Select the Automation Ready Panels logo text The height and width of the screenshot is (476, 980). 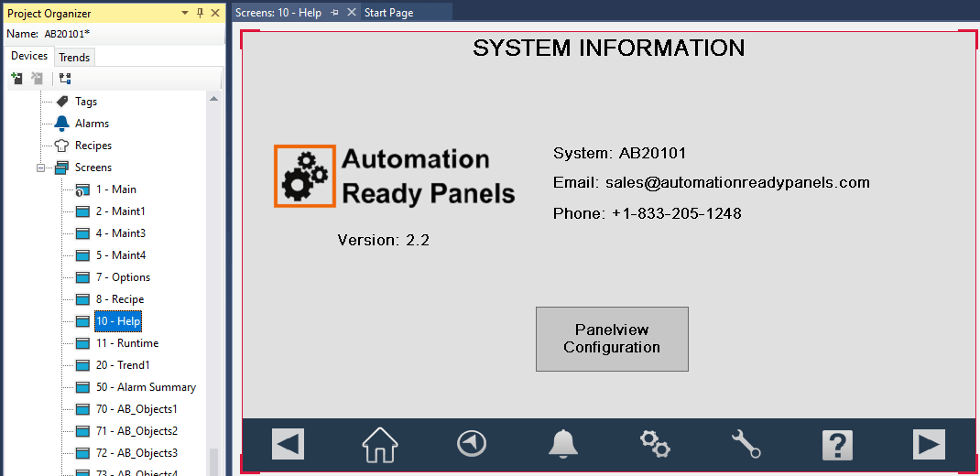(x=428, y=177)
